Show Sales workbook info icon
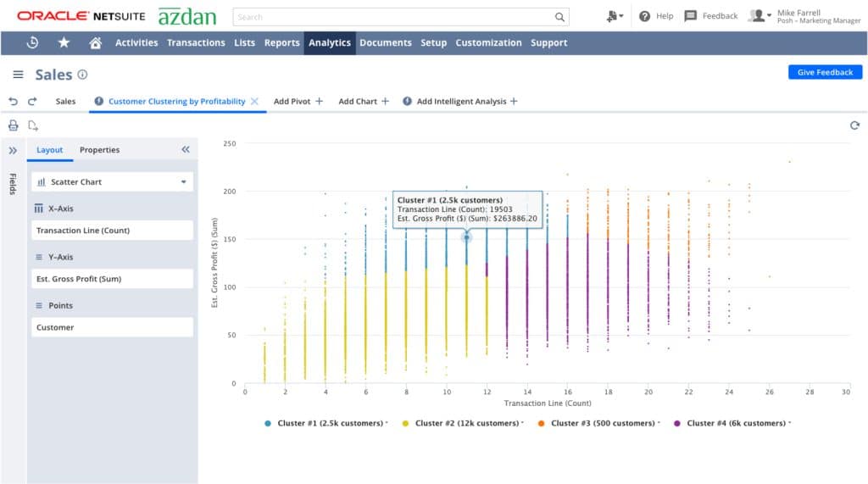Viewport: 868px width, 484px height. (x=82, y=75)
